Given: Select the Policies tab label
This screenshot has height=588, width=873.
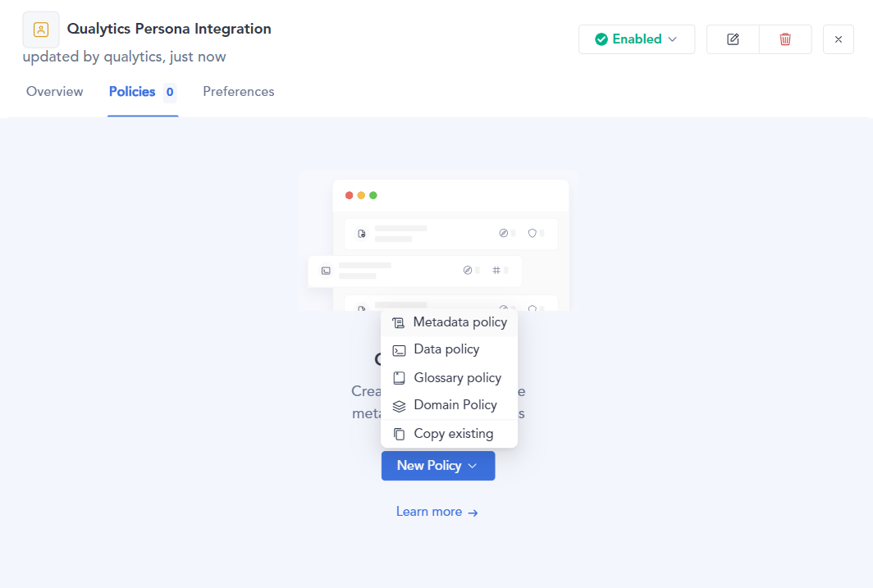Looking at the screenshot, I should (132, 92).
